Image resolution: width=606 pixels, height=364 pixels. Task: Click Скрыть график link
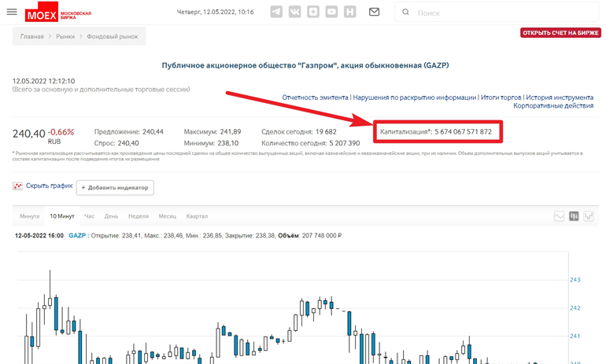tap(49, 186)
